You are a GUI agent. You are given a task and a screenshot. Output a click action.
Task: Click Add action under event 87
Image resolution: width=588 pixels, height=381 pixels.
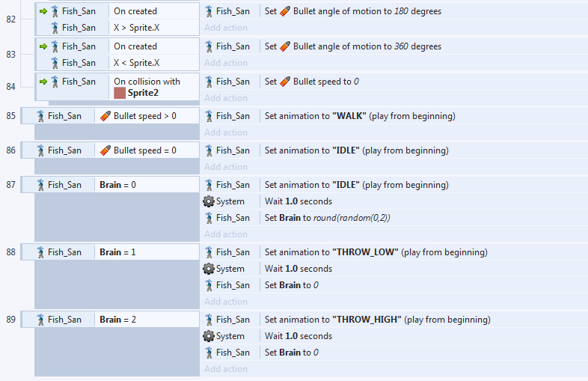(x=226, y=234)
